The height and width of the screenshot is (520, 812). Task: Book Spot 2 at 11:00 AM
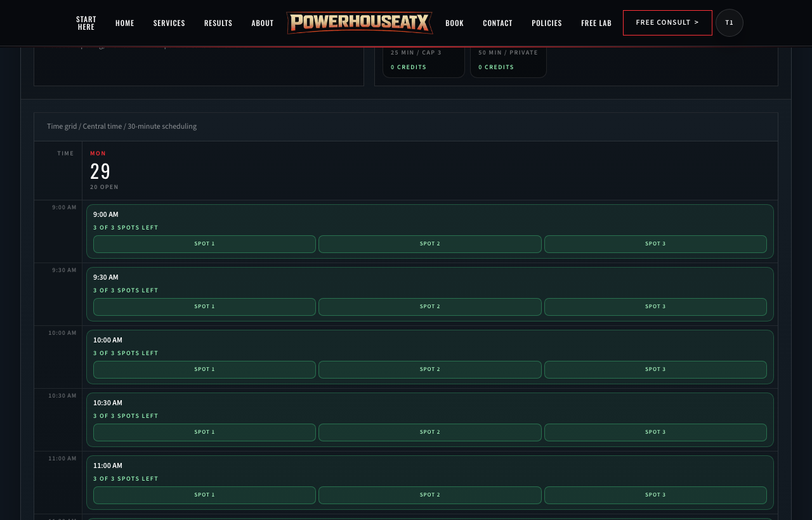[x=430, y=495]
